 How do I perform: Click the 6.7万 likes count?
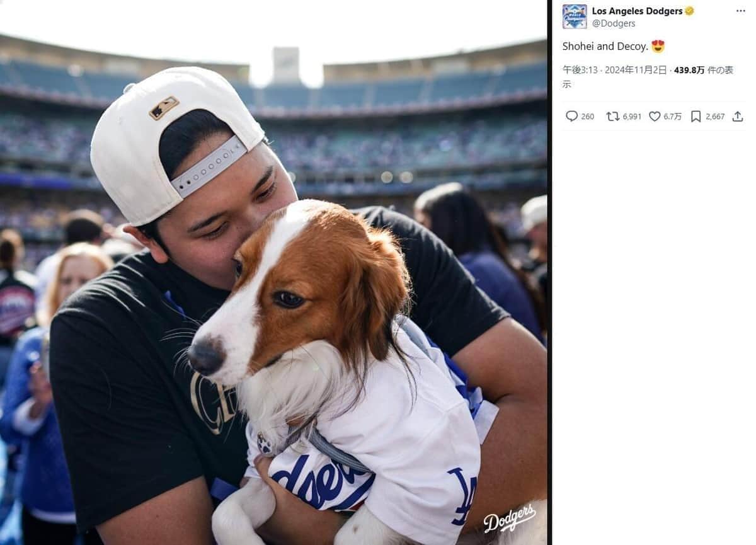point(672,117)
